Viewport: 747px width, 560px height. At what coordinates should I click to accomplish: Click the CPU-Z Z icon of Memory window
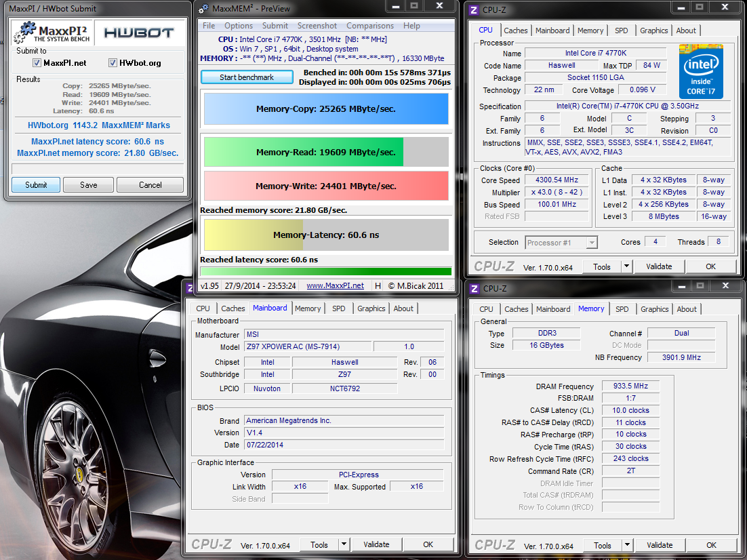[x=475, y=289]
